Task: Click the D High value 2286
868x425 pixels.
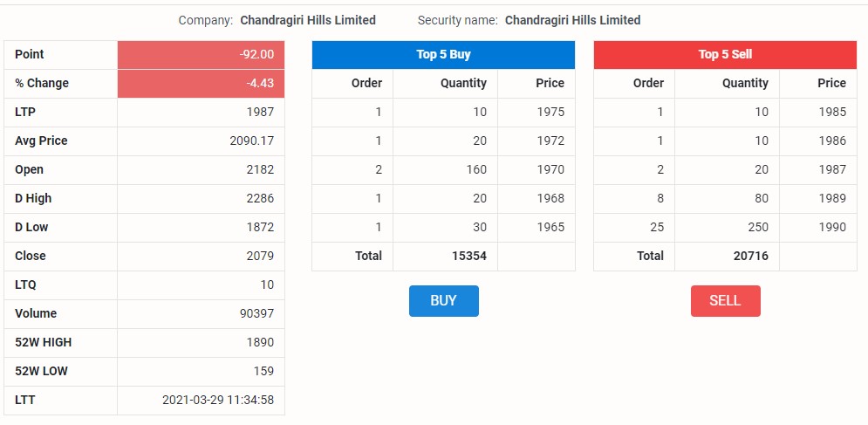Action: pos(260,198)
